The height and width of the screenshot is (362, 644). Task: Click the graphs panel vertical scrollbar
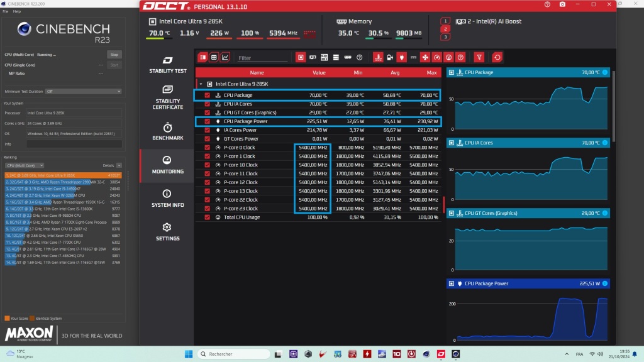614,107
